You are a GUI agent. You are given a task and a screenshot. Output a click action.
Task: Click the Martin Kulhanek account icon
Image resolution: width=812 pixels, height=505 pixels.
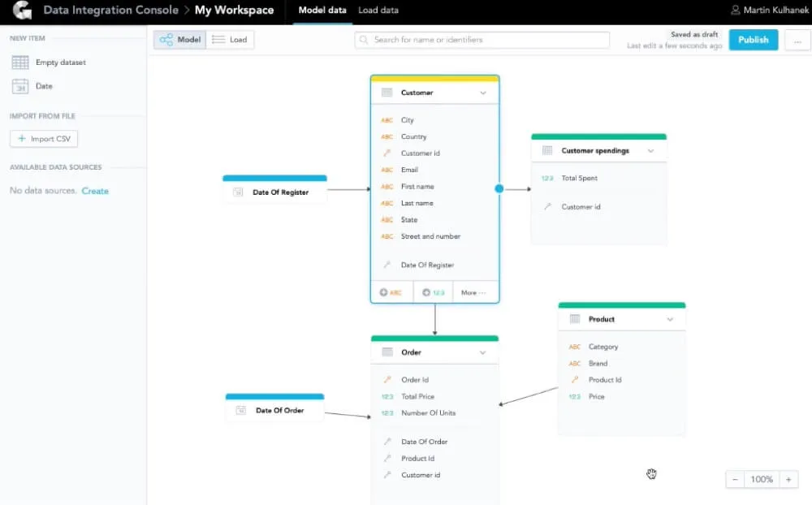(735, 11)
